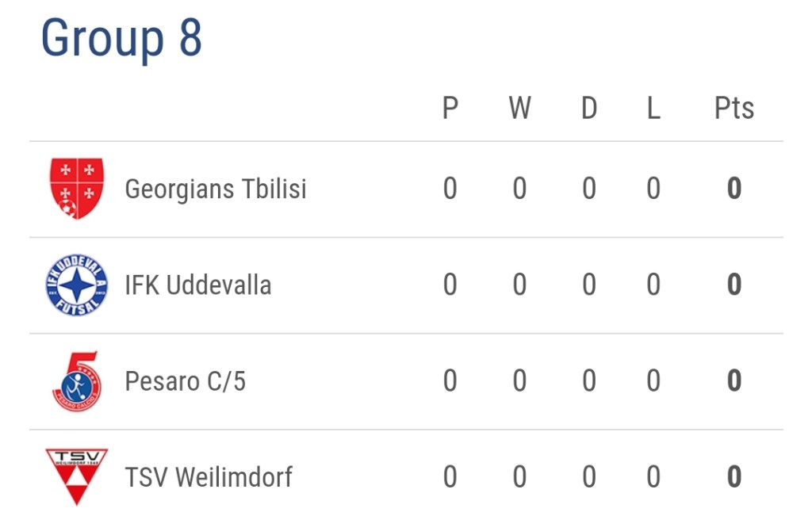Click the Pts column header
The width and height of the screenshot is (812, 516).
tap(733, 109)
